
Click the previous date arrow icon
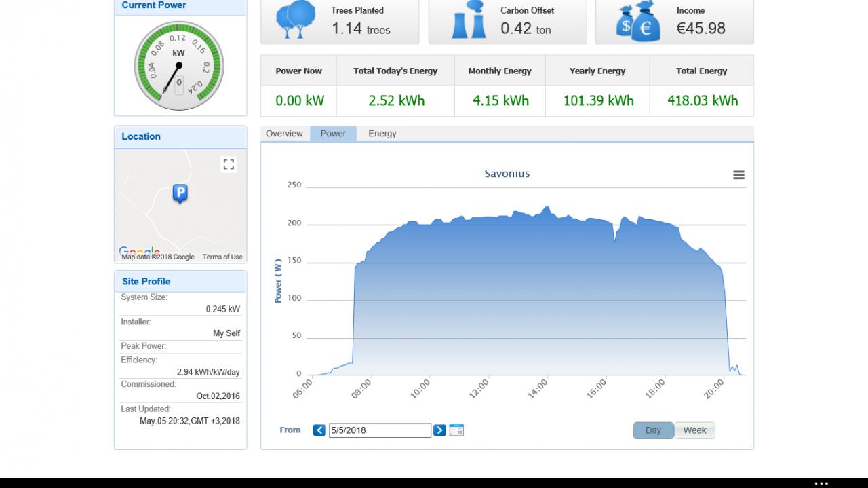click(319, 430)
